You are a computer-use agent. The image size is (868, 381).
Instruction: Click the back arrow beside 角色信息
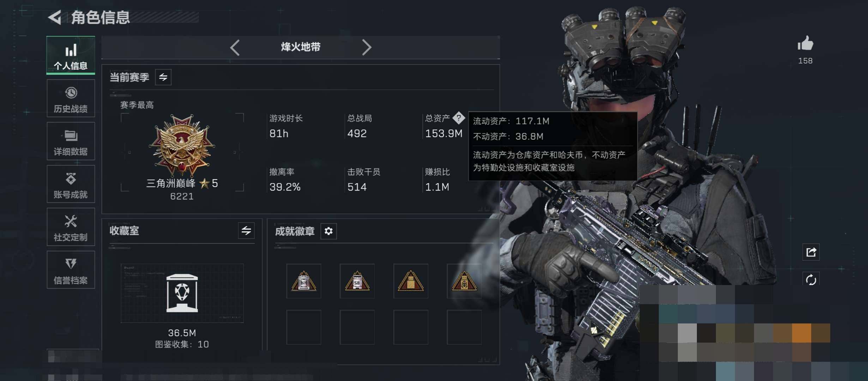click(x=55, y=17)
